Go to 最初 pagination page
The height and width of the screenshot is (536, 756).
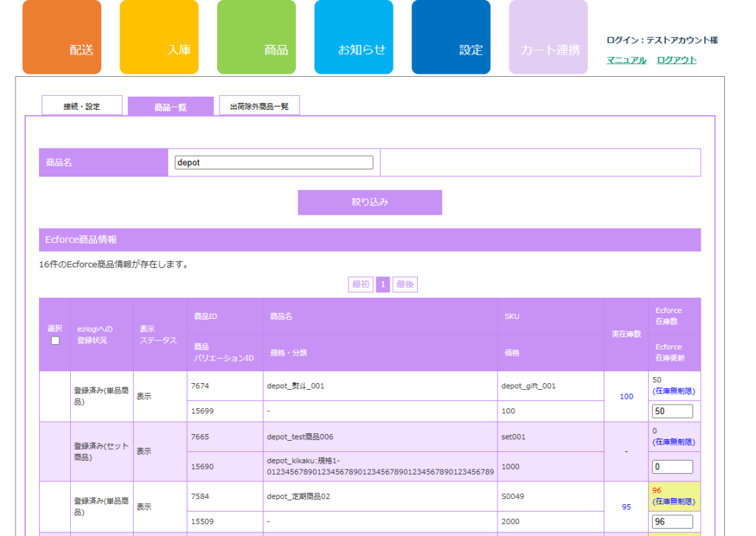click(360, 285)
